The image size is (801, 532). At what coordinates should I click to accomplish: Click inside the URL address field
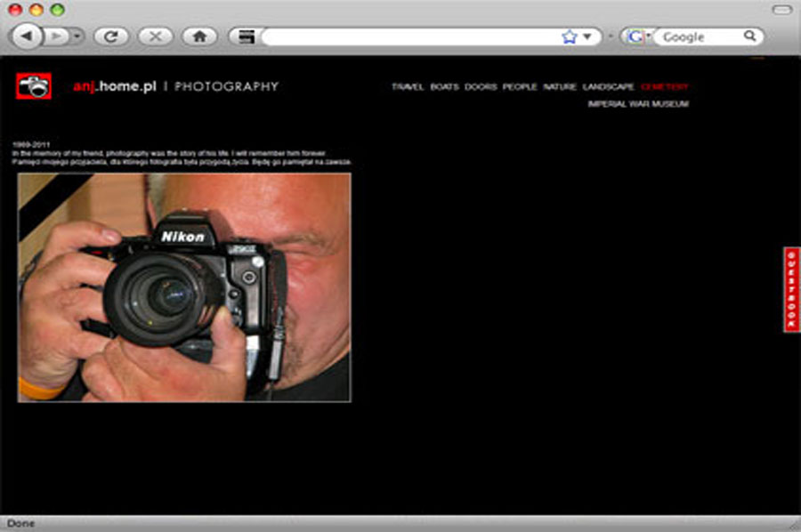click(409, 36)
